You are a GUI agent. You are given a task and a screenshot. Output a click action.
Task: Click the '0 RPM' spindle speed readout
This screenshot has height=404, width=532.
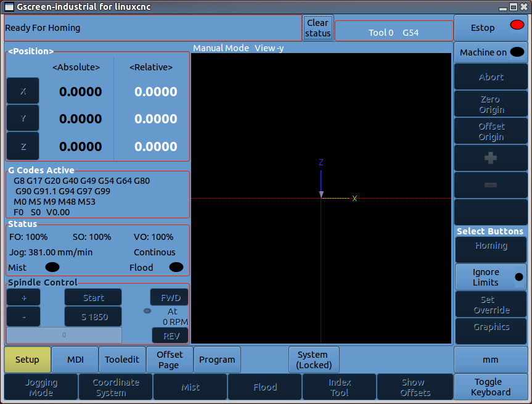point(176,322)
